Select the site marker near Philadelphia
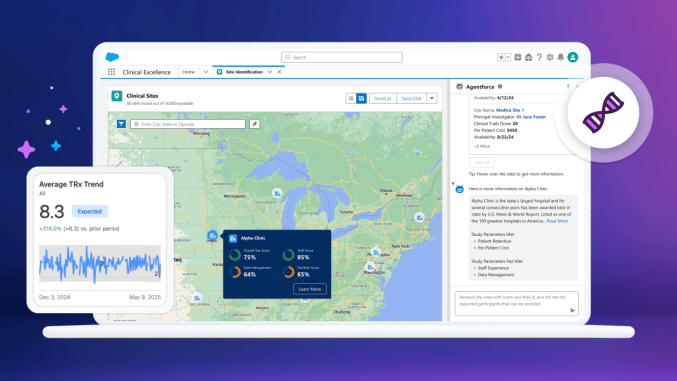 [x=376, y=252]
